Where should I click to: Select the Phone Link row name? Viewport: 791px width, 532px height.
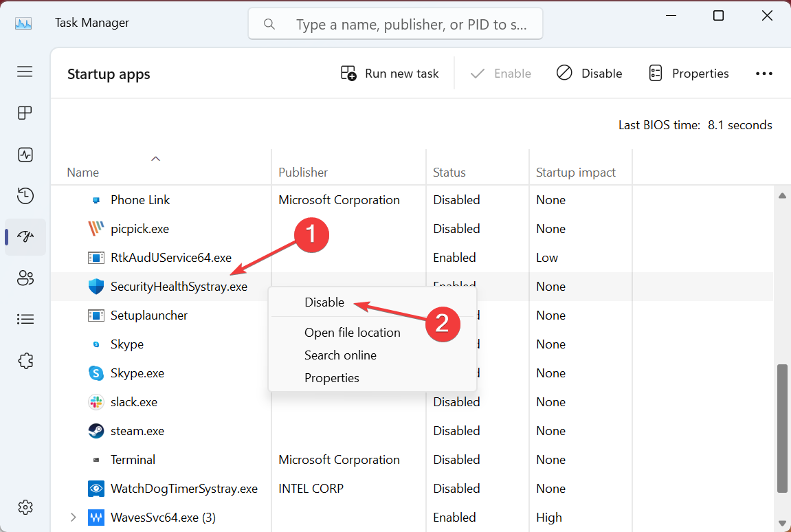pos(140,201)
